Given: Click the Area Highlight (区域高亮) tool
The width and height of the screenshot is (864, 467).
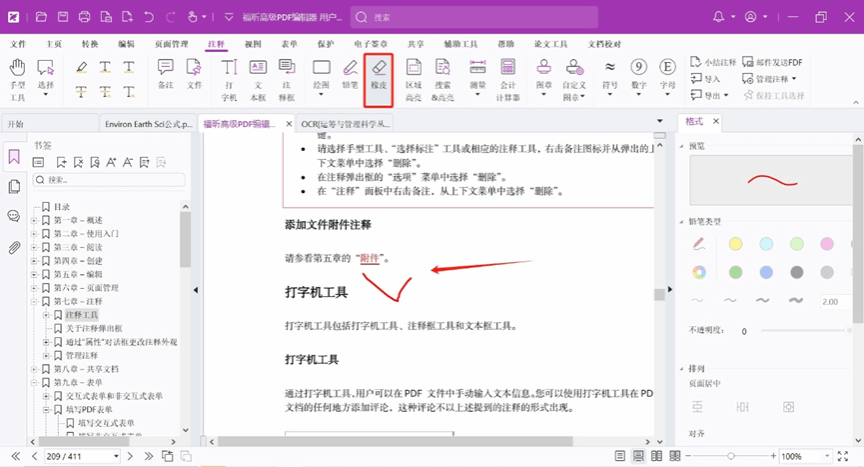Looking at the screenshot, I should pyautogui.click(x=413, y=74).
